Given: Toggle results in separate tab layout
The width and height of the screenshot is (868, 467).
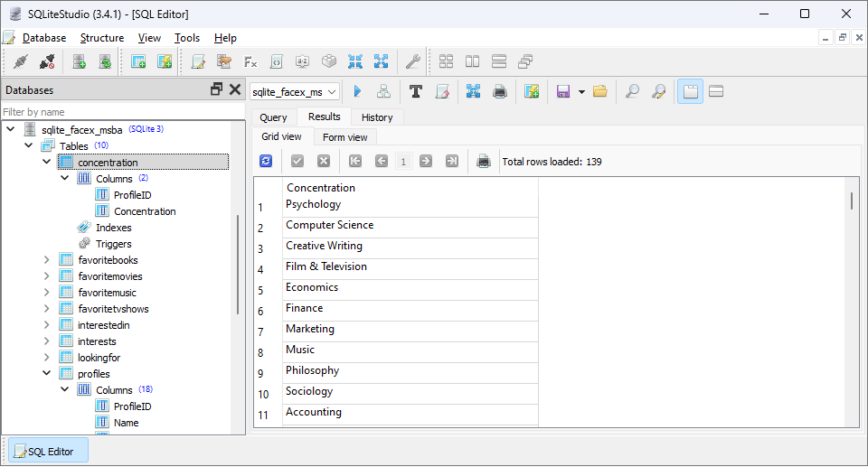Looking at the screenshot, I should (690, 91).
